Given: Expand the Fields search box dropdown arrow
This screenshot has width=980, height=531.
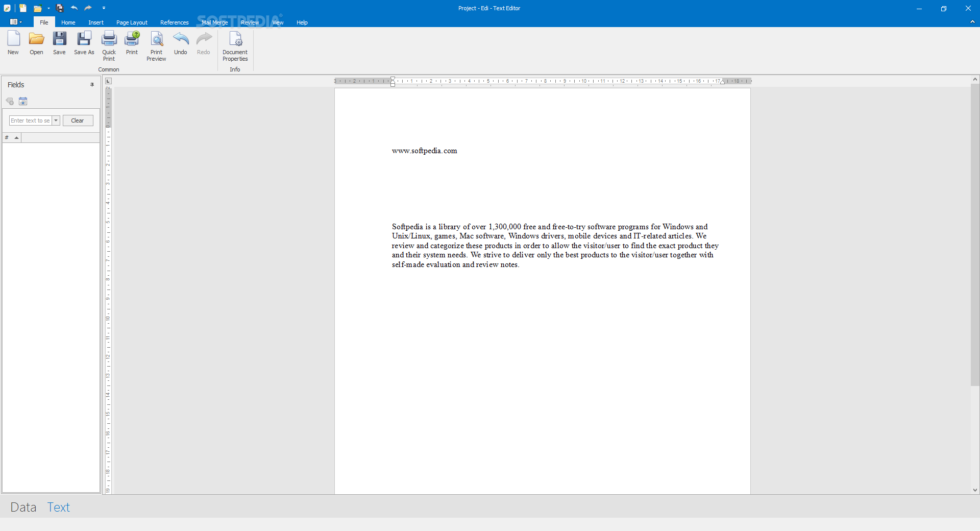Looking at the screenshot, I should pos(56,120).
